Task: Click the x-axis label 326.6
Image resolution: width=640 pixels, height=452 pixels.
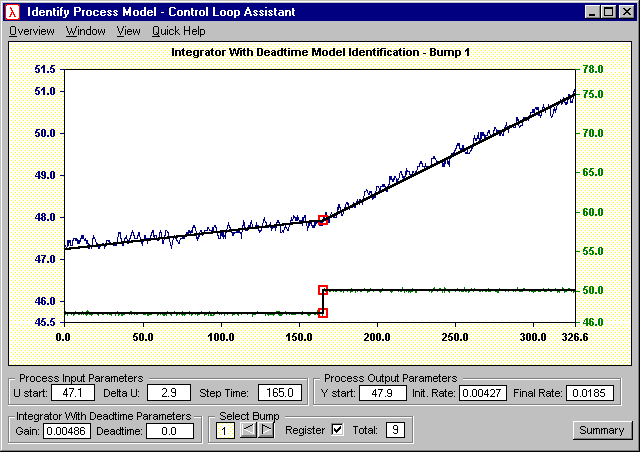Action: (x=575, y=337)
